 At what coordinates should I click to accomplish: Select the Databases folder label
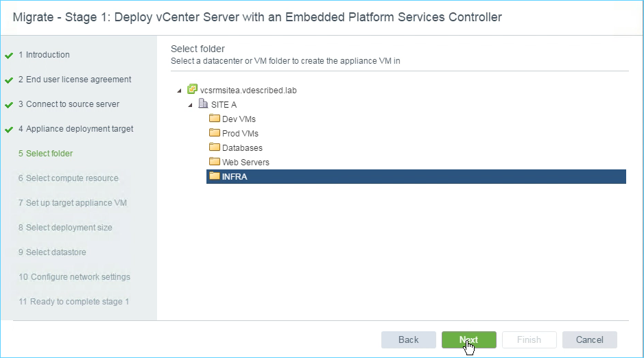pyautogui.click(x=242, y=148)
